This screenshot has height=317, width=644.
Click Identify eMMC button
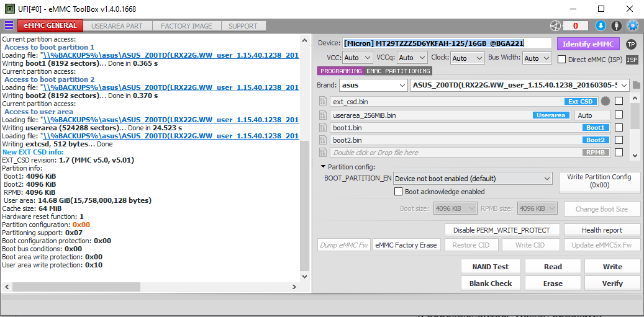pos(588,44)
